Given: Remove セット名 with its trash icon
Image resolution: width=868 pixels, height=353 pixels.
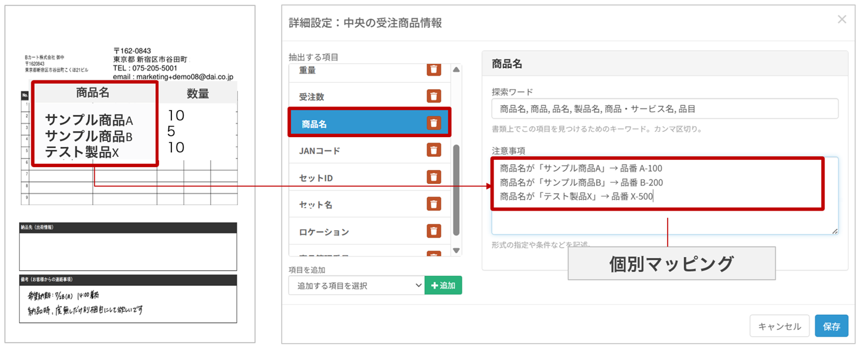Looking at the screenshot, I should [x=434, y=204].
